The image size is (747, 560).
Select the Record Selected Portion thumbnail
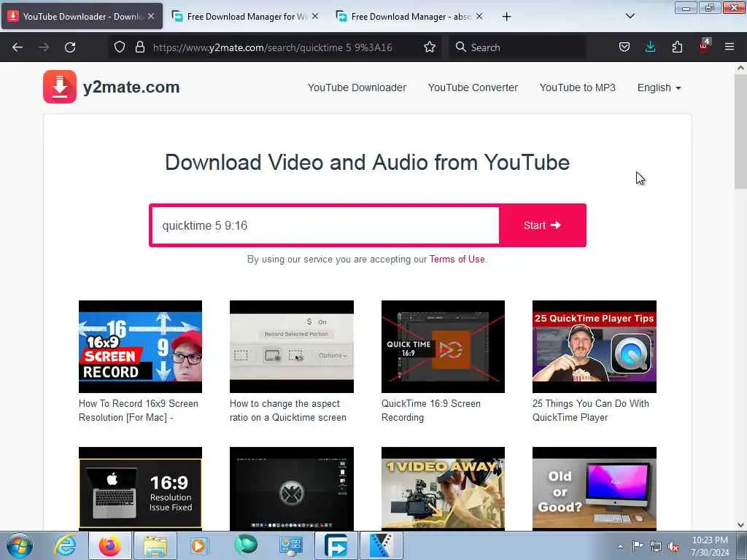292,346
